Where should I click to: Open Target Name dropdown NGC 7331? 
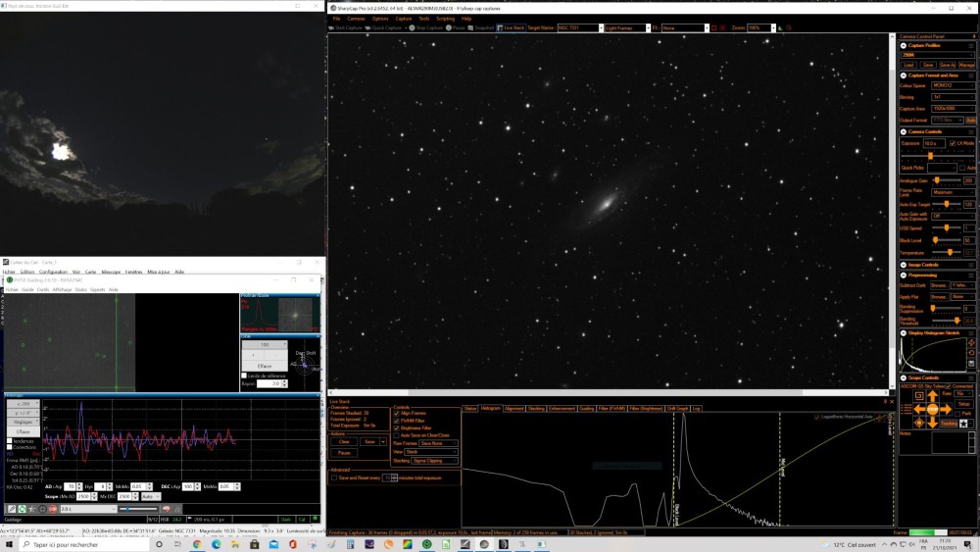[x=580, y=28]
